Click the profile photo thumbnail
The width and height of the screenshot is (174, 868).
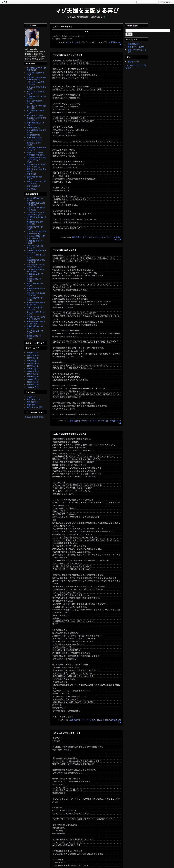tap(32, 37)
